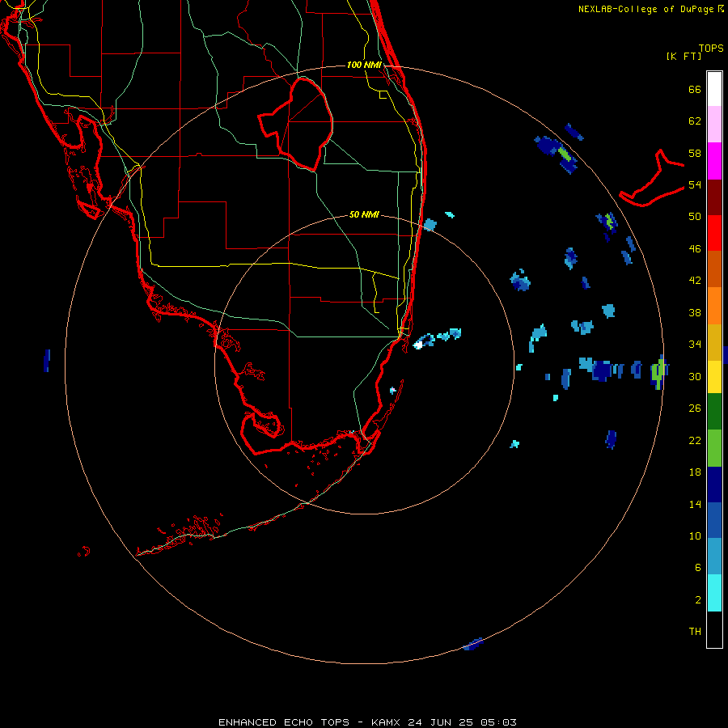Select the 66 value on the legend

point(695,89)
